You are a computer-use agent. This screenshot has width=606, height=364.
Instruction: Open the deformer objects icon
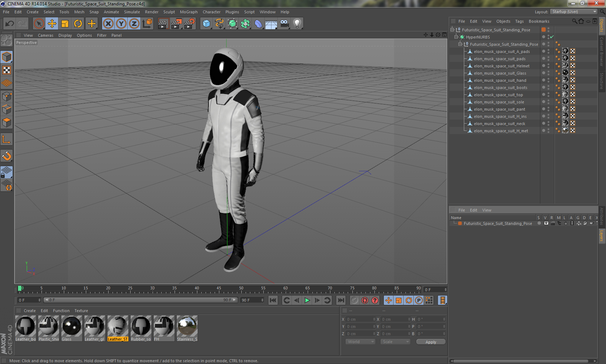(x=258, y=24)
